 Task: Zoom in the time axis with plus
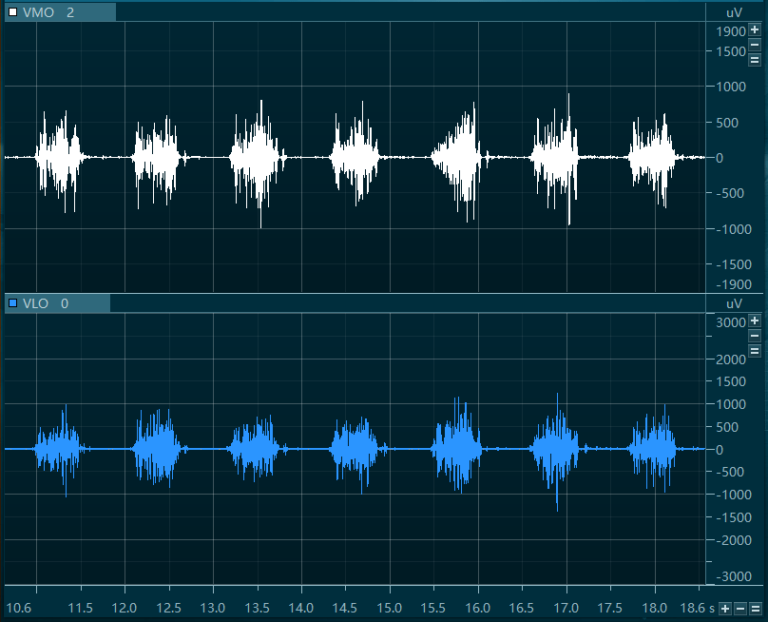(x=725, y=609)
